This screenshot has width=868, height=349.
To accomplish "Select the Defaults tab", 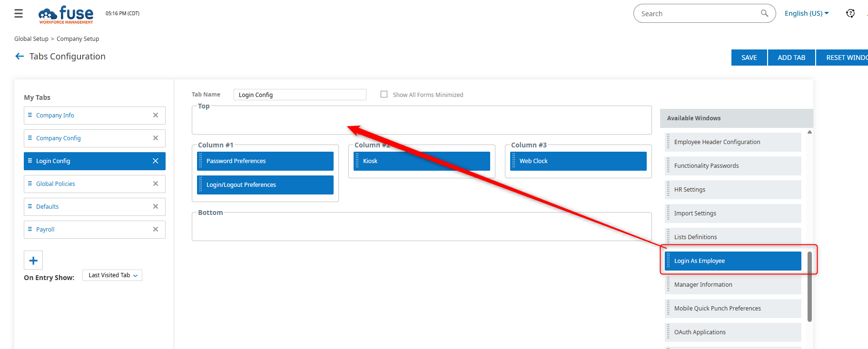I will pyautogui.click(x=48, y=207).
